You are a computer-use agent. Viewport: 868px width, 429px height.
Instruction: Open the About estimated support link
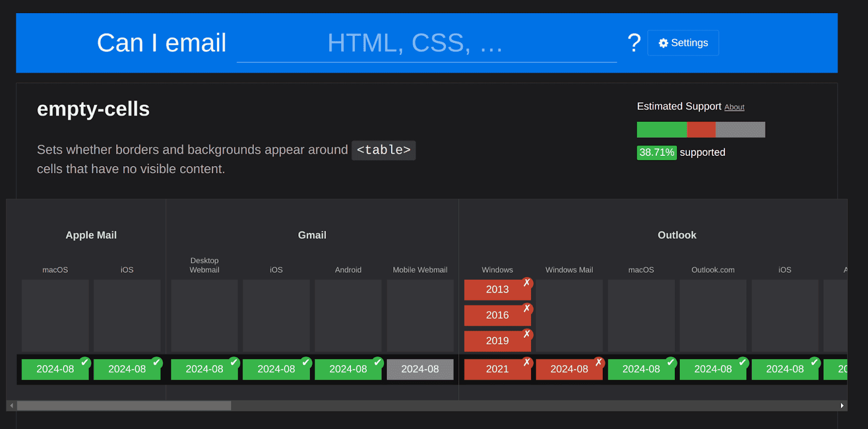click(734, 107)
